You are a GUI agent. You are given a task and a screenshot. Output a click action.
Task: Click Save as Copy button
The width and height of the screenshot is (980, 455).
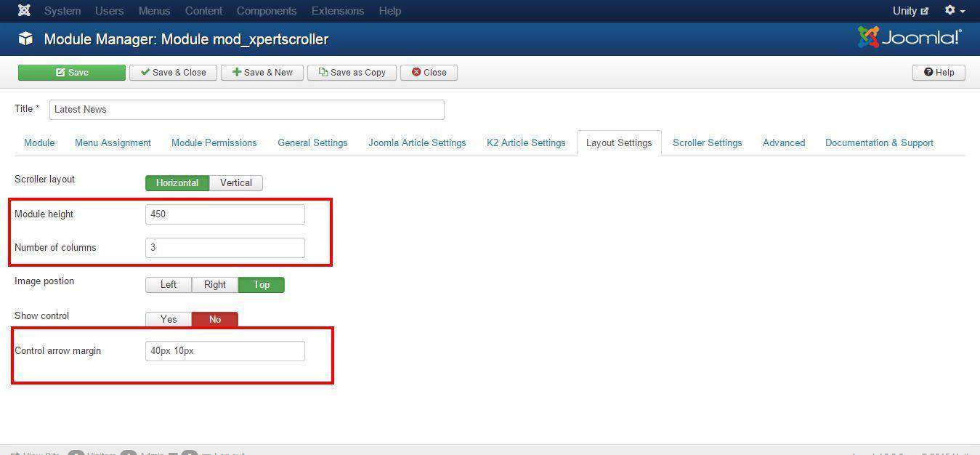click(x=352, y=73)
